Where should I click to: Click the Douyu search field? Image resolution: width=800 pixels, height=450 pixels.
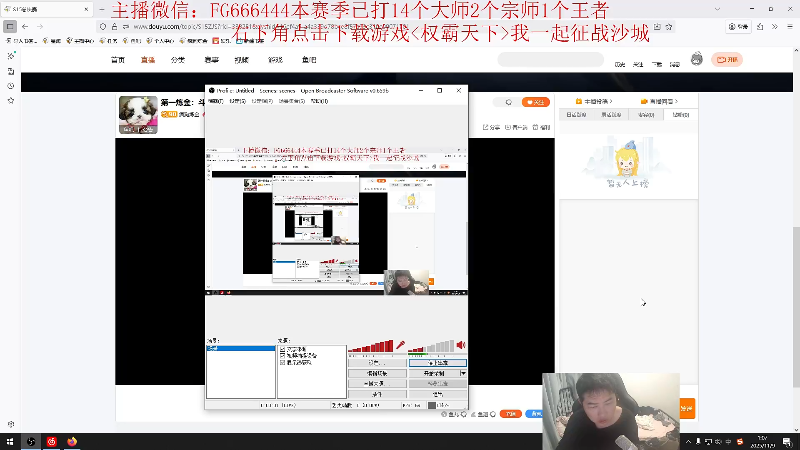point(551,60)
